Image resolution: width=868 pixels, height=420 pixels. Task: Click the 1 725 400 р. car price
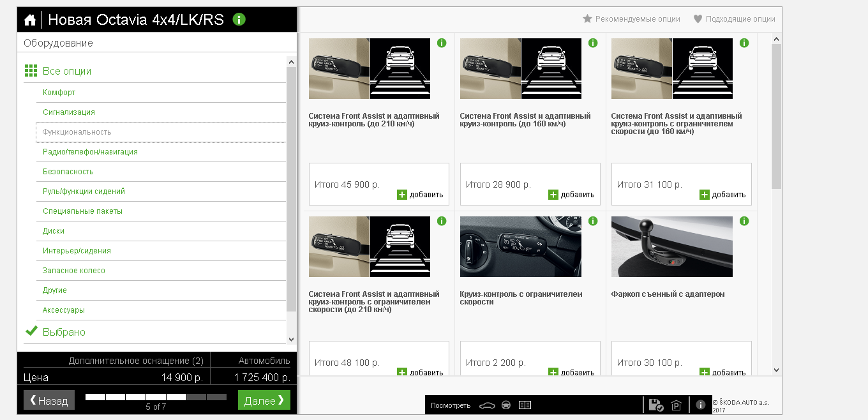click(262, 377)
